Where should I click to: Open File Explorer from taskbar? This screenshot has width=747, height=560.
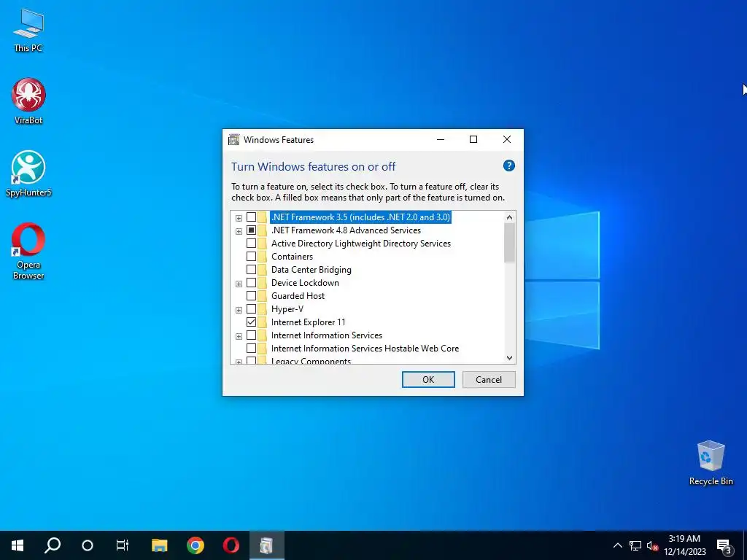click(160, 545)
